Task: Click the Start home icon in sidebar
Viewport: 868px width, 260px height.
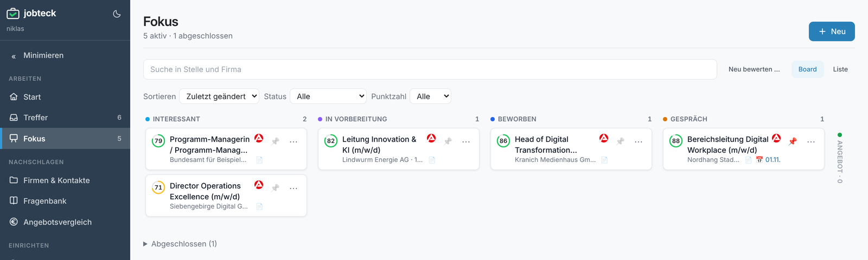Action: tap(14, 97)
